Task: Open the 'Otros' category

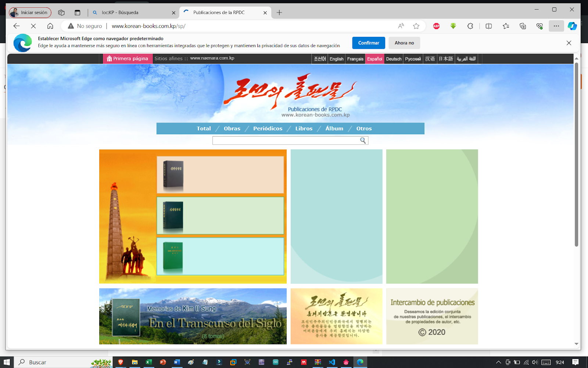Action: pyautogui.click(x=364, y=128)
